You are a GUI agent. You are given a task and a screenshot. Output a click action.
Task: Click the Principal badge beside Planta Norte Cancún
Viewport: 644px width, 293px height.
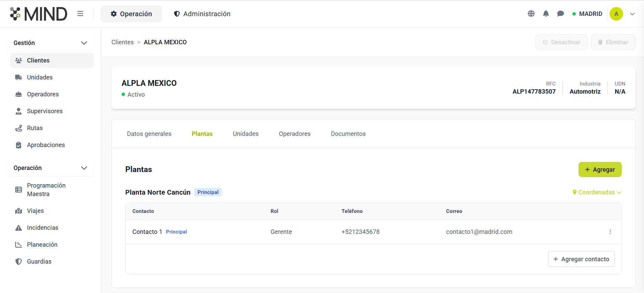pyautogui.click(x=208, y=192)
